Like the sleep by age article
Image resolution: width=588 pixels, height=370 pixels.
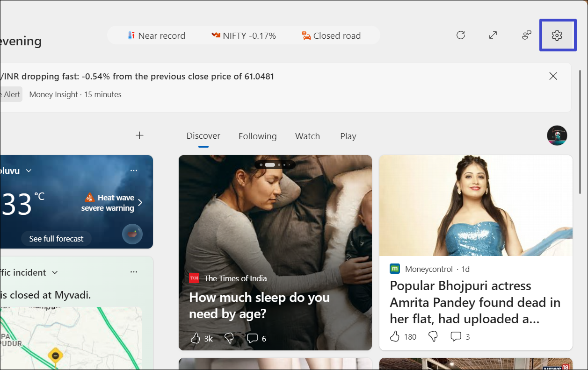tap(196, 338)
